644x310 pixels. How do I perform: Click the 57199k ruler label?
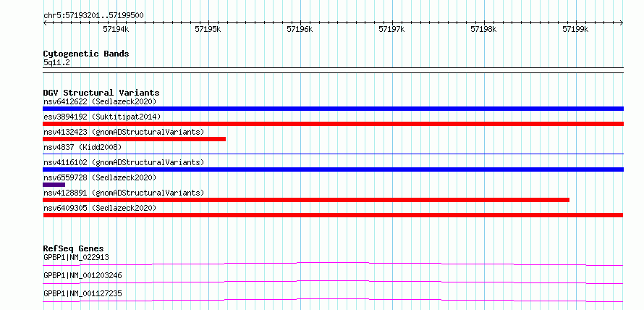pyautogui.click(x=576, y=29)
